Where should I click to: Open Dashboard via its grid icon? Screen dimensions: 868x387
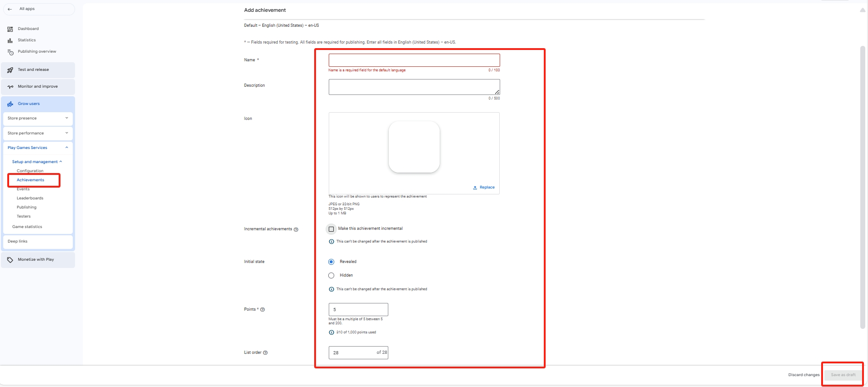coord(10,29)
